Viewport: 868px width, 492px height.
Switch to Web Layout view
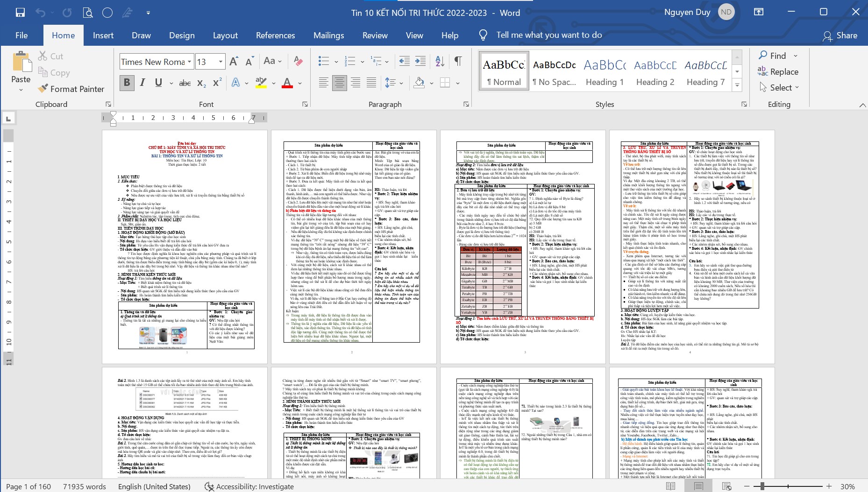click(726, 486)
